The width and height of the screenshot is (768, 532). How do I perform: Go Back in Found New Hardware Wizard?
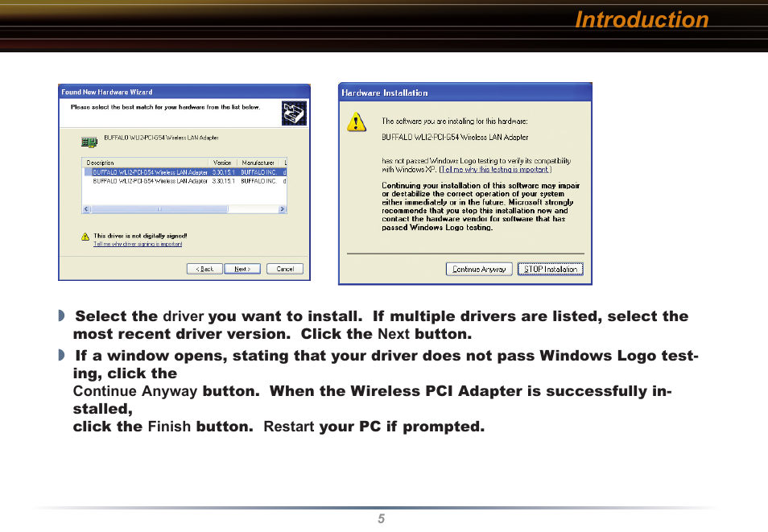tap(204, 269)
